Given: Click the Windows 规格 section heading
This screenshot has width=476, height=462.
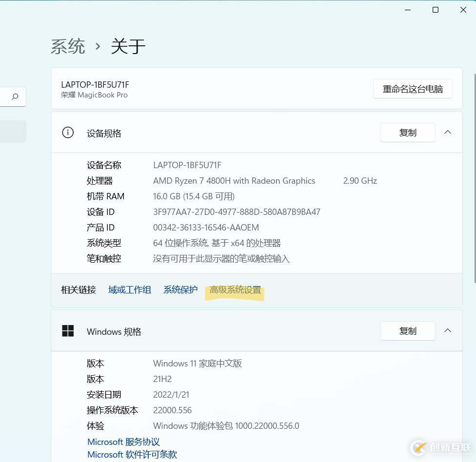Looking at the screenshot, I should pos(114,331).
